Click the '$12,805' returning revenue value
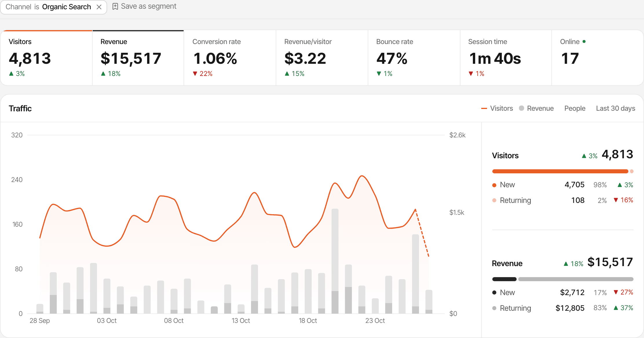This screenshot has width=644, height=338. [x=570, y=308]
